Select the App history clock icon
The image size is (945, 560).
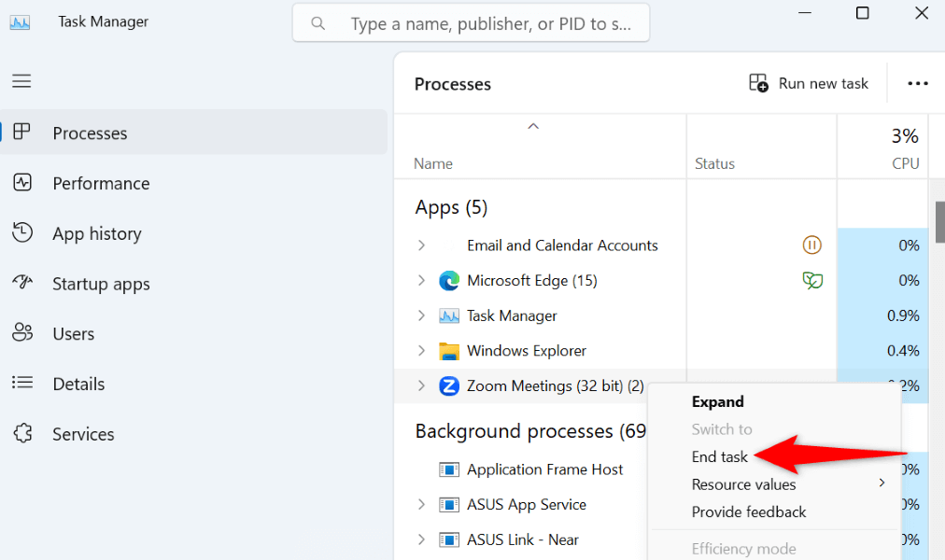[x=22, y=233]
